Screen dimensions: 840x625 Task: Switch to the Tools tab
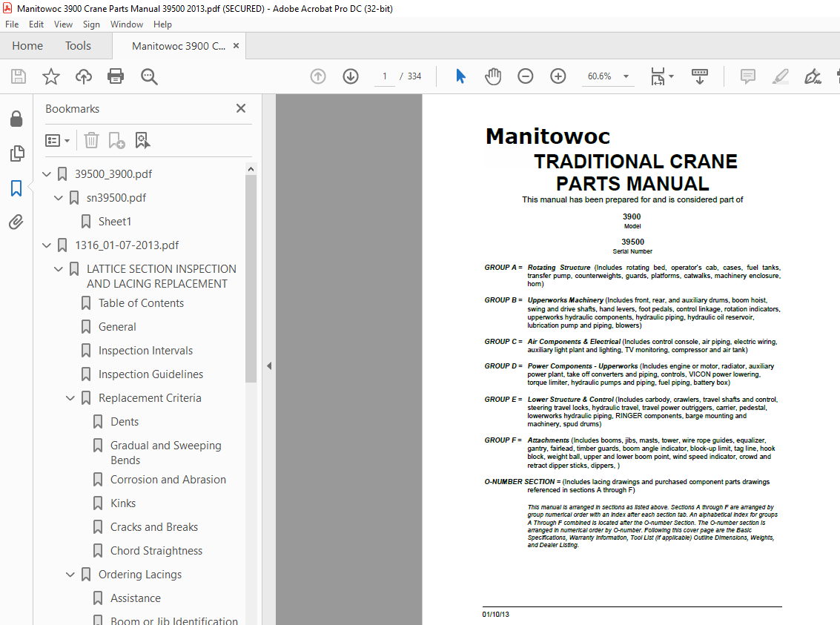tap(78, 46)
